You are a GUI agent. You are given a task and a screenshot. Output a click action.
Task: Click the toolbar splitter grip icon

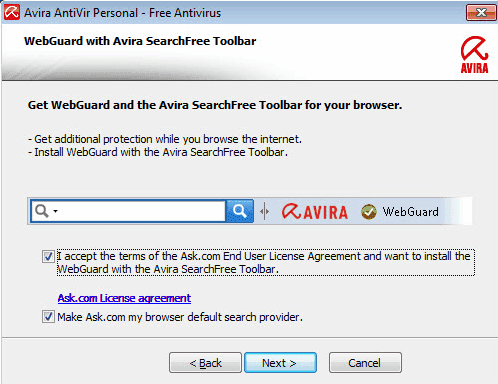click(x=264, y=211)
